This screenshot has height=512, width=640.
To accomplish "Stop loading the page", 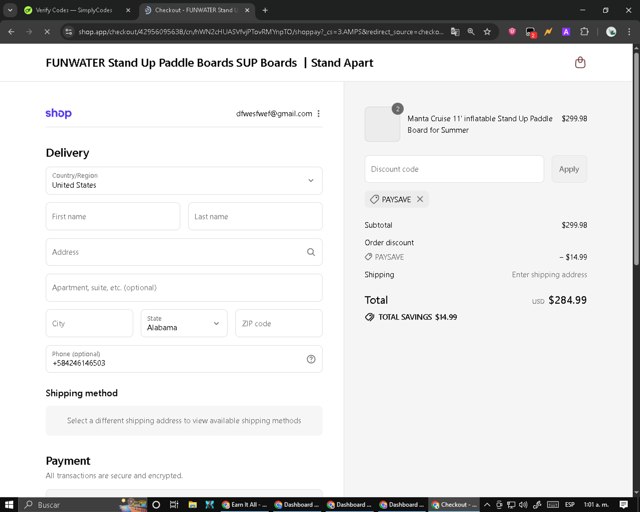I will click(x=47, y=31).
